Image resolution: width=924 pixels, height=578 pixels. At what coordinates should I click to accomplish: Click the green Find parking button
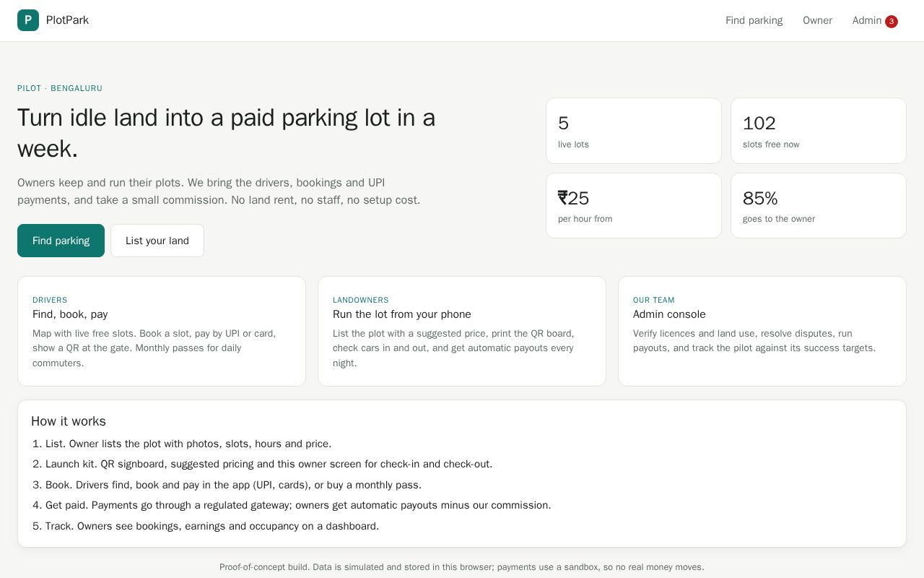(x=61, y=241)
